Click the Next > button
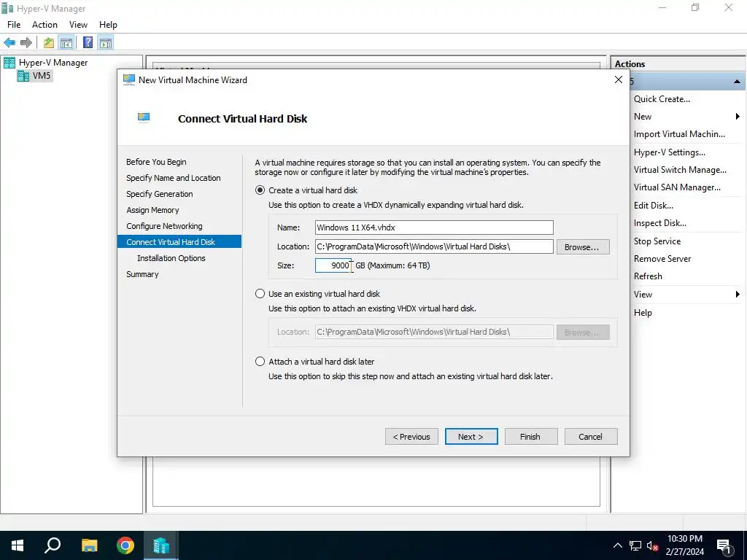Viewport: 747px width, 560px height. point(471,437)
